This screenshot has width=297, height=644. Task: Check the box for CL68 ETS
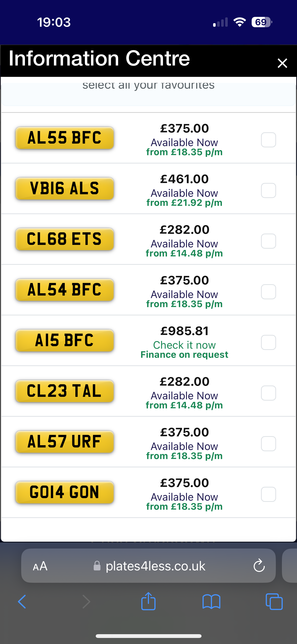coord(268,241)
